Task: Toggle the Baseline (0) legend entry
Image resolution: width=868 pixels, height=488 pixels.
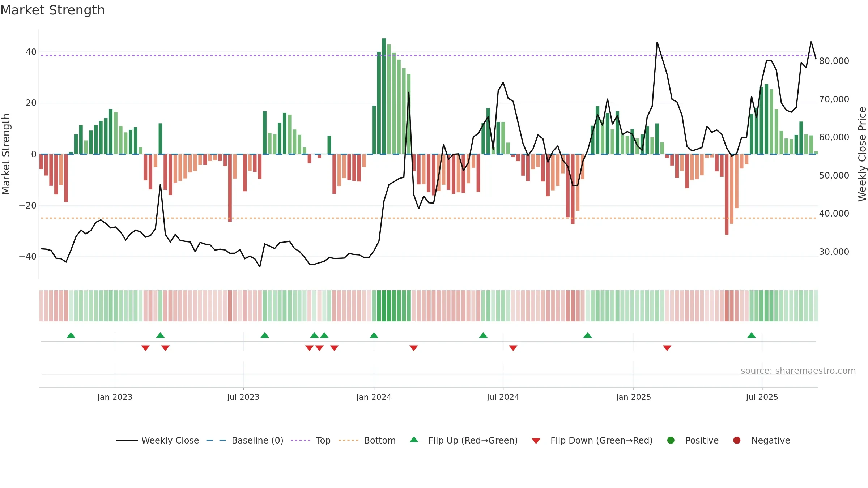Action: (x=245, y=440)
